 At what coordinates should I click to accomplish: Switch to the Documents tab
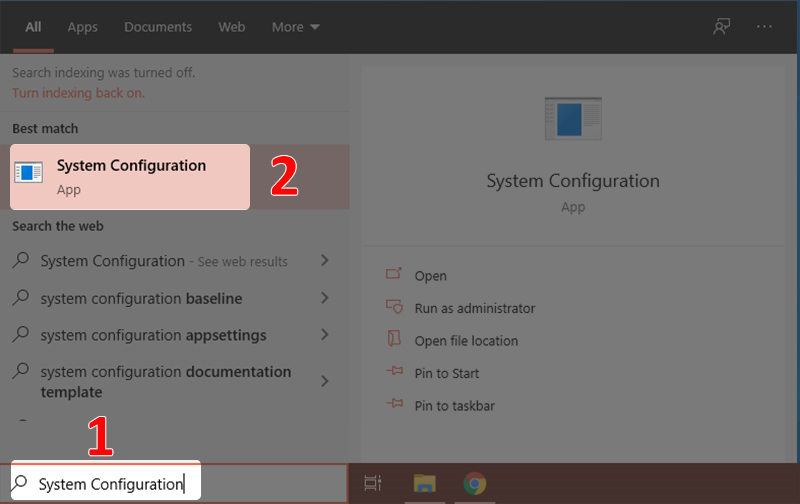pyautogui.click(x=156, y=27)
